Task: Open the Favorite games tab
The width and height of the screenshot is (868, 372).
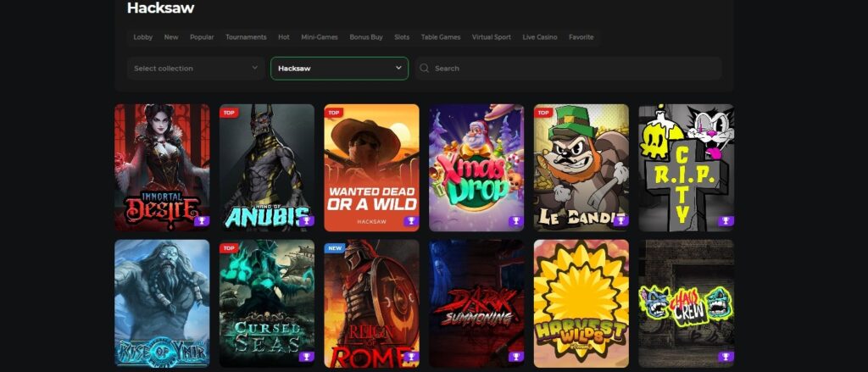Action: pos(581,37)
